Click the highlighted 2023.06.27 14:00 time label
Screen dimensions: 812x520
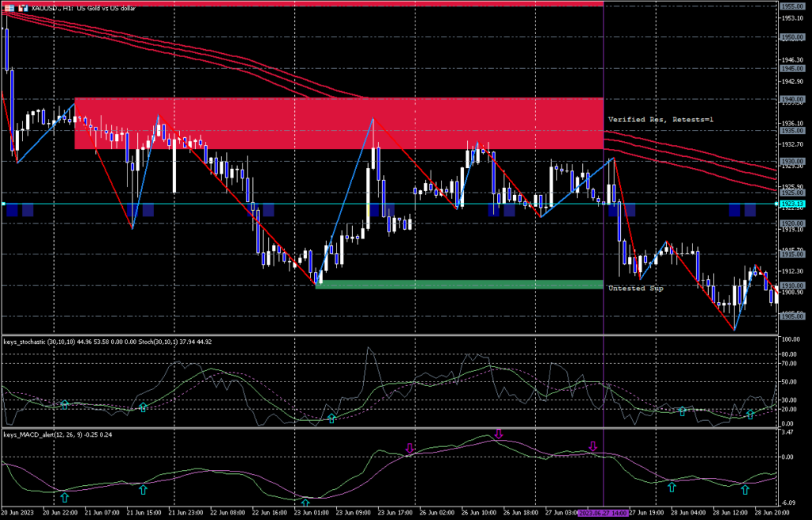click(604, 514)
